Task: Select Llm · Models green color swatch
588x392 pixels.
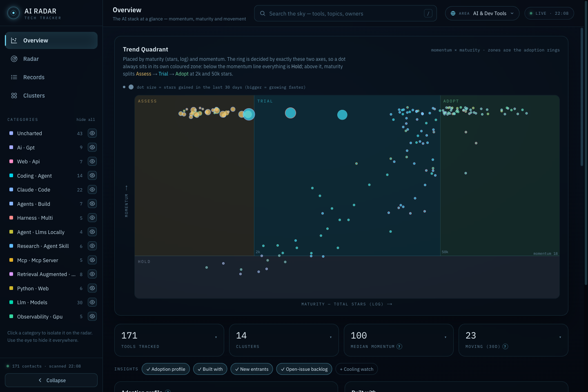Action: click(x=11, y=302)
